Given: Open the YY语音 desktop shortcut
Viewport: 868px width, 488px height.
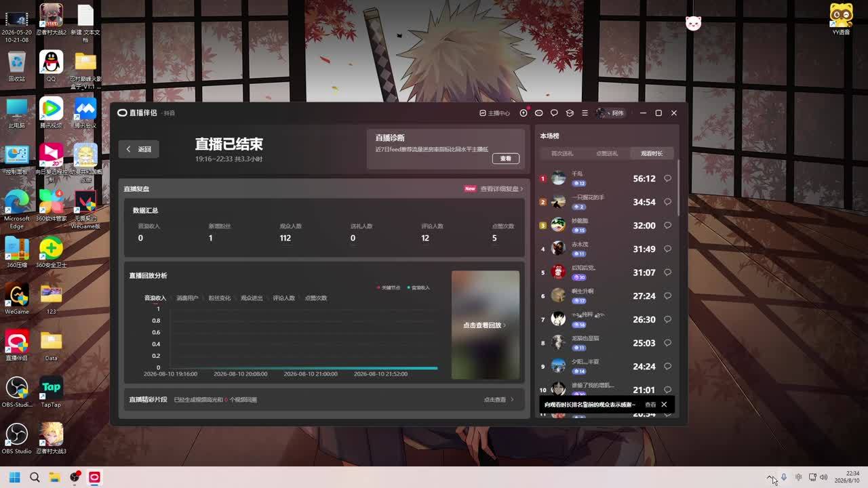Looking at the screenshot, I should click(842, 19).
